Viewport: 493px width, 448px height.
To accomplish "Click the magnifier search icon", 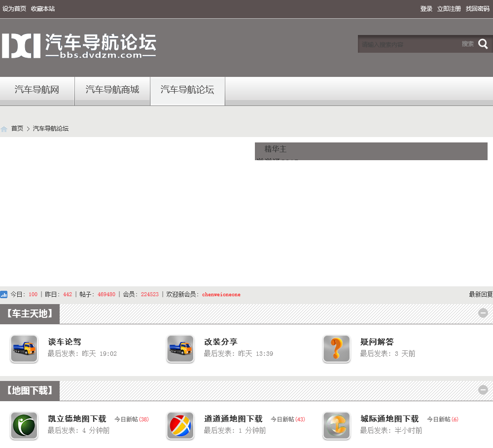I will tap(483, 44).
